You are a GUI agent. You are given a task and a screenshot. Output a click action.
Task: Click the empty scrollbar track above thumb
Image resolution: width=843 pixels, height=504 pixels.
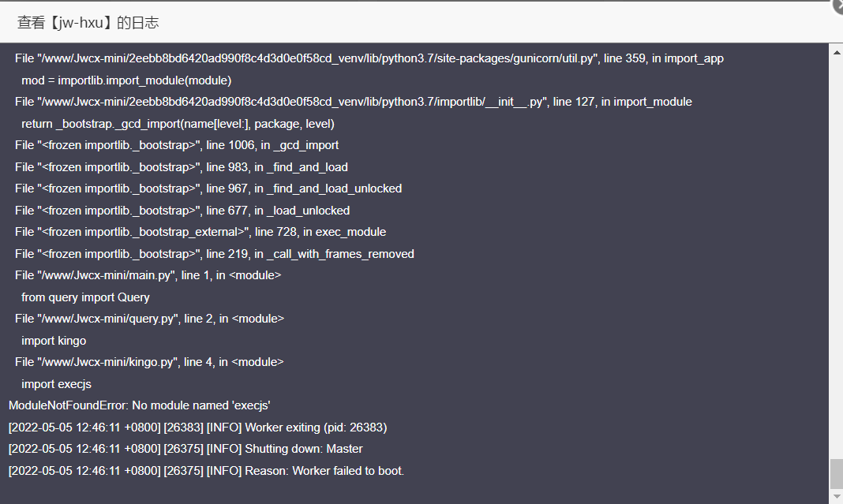(x=837, y=258)
